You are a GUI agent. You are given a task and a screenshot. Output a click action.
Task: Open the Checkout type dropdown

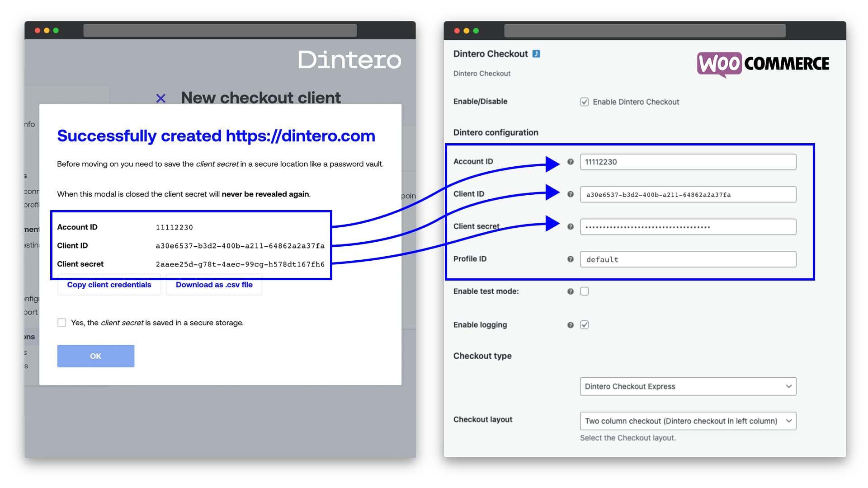point(688,386)
